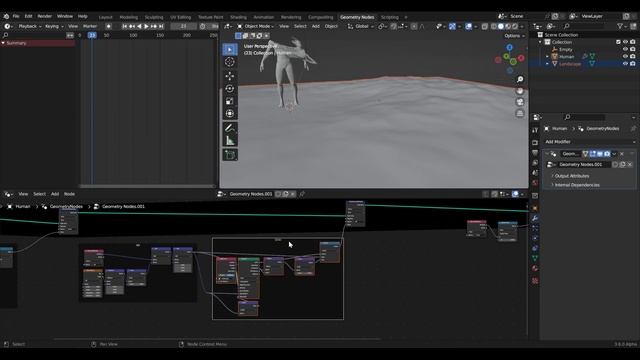Screen dimensions: 640x360
Task: Remove the Geometry Nodes modifier with X
Action: click(x=622, y=154)
